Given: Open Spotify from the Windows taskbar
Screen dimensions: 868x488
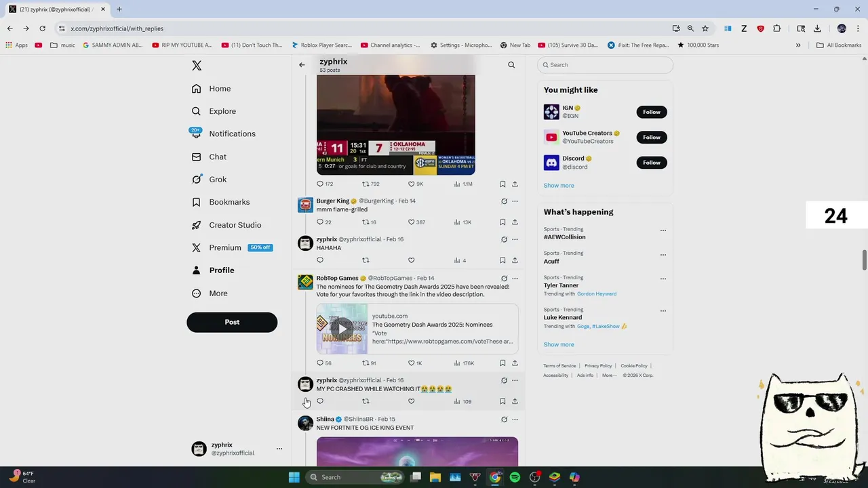Looking at the screenshot, I should click(515, 477).
